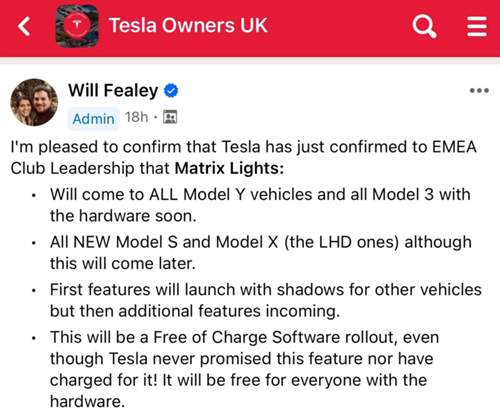500x417 pixels.
Task: Click the Admin badge label
Action: coord(94,119)
